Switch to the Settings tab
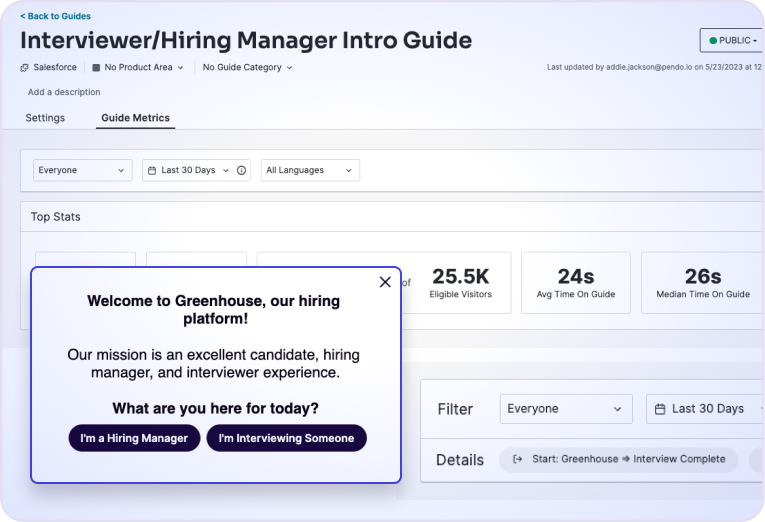 pyautogui.click(x=45, y=118)
